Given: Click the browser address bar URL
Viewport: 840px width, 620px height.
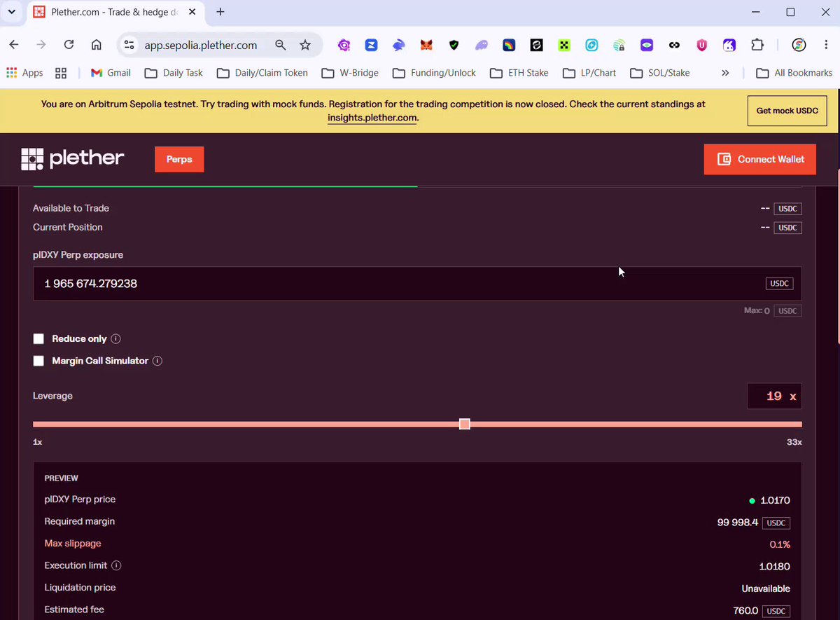Looking at the screenshot, I should 201,45.
